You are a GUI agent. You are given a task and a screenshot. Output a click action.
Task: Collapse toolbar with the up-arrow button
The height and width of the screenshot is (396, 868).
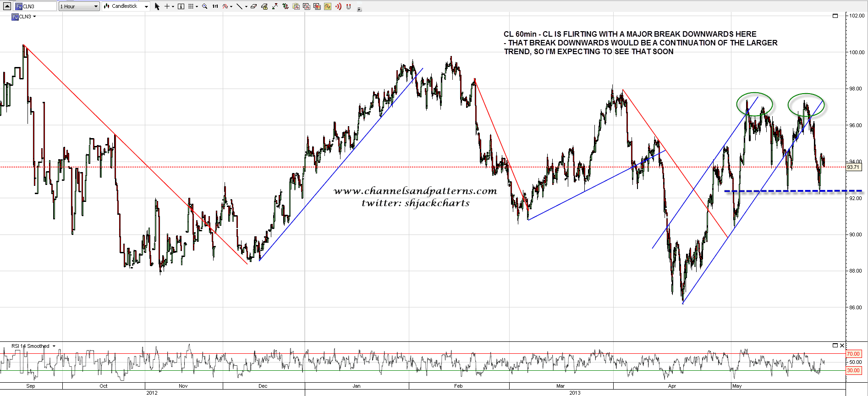point(7,6)
